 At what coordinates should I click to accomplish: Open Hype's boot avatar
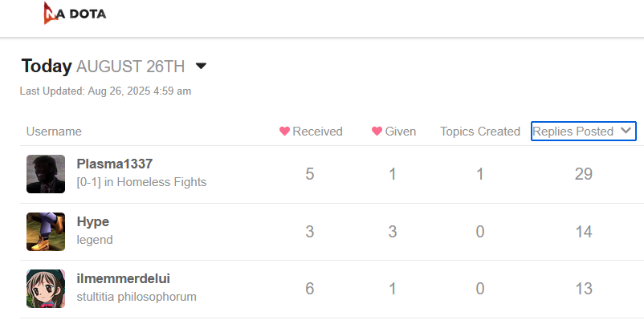(46, 232)
